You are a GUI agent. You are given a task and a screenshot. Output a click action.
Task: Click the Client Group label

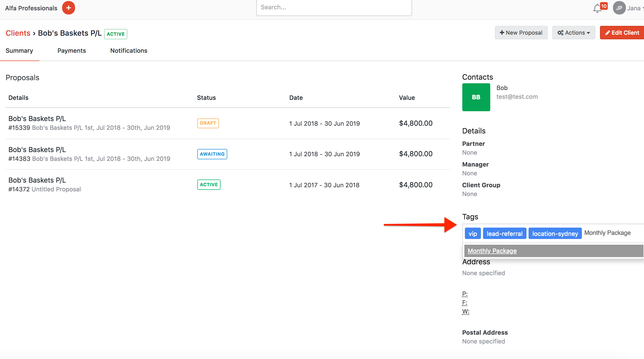point(481,185)
